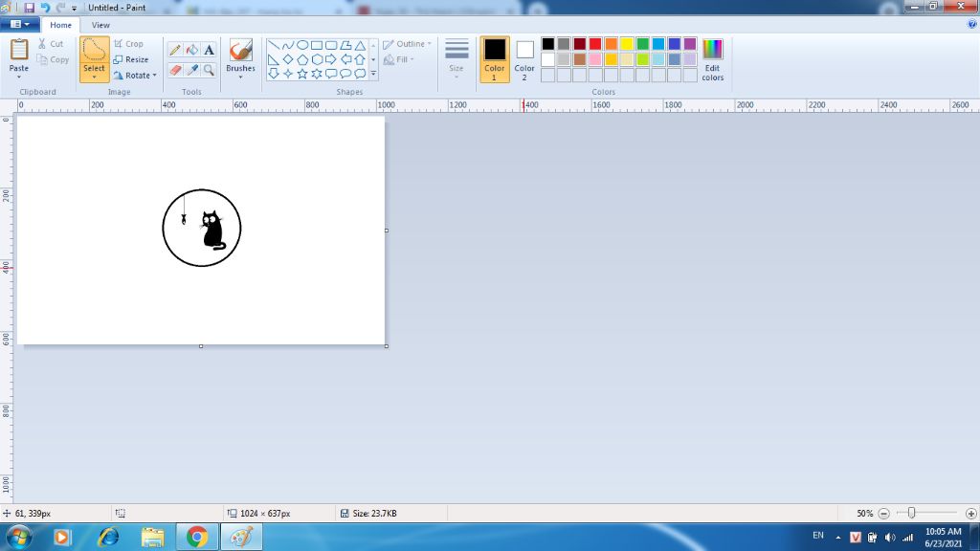Open Internet Explorer from taskbar
Screen dimensions: 980x551
(x=107, y=537)
